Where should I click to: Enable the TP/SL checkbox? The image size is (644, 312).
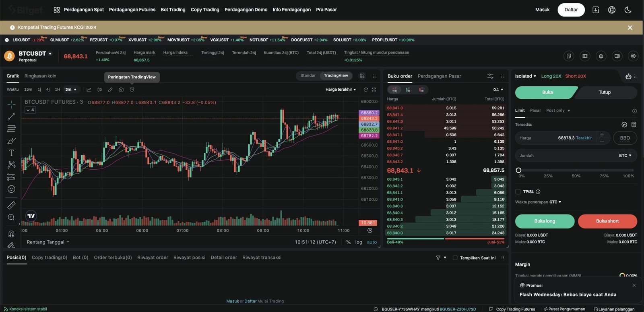(x=518, y=192)
